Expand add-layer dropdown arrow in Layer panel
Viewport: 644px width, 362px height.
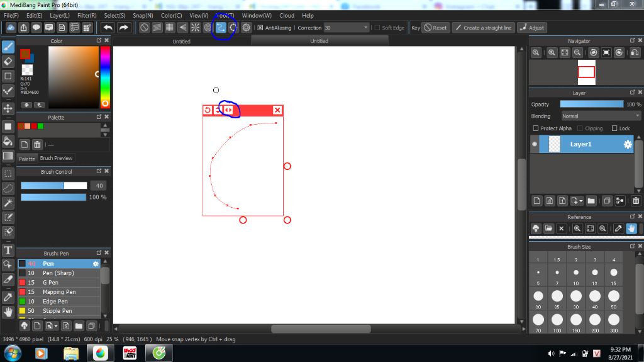580,201
